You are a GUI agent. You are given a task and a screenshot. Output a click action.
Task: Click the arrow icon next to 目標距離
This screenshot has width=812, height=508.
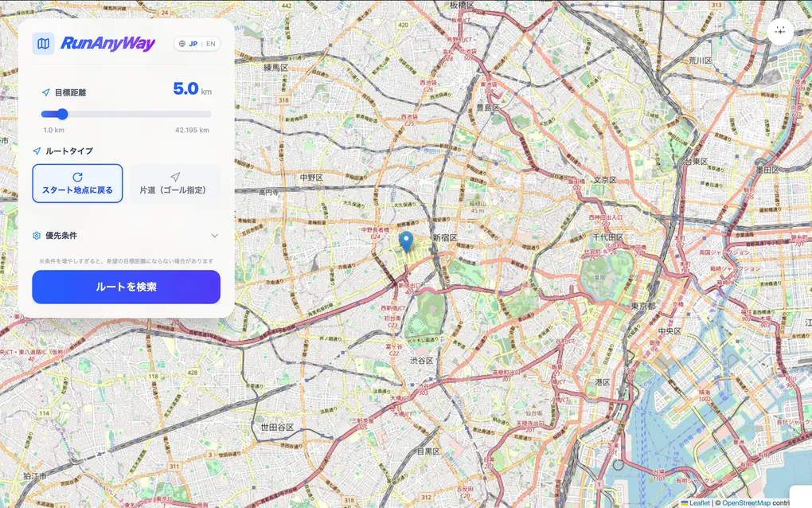pos(46,92)
